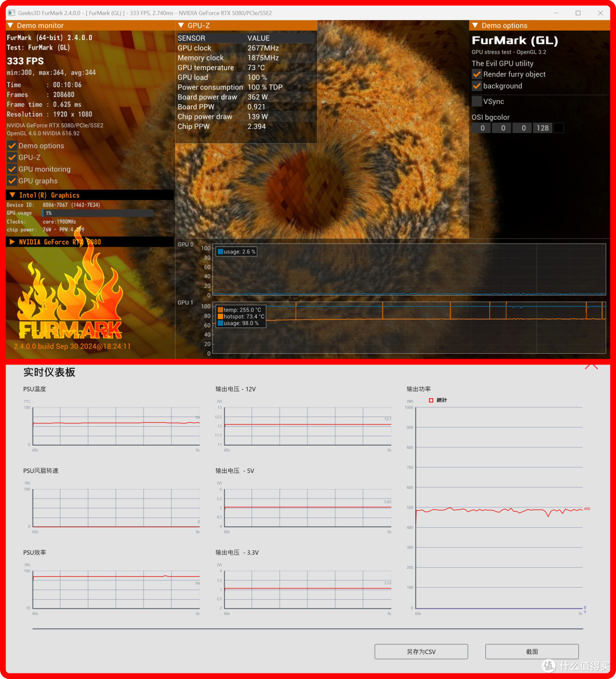616x679 pixels.
Task: Close the 实时仪表板 dashboard panel
Action: tap(591, 367)
